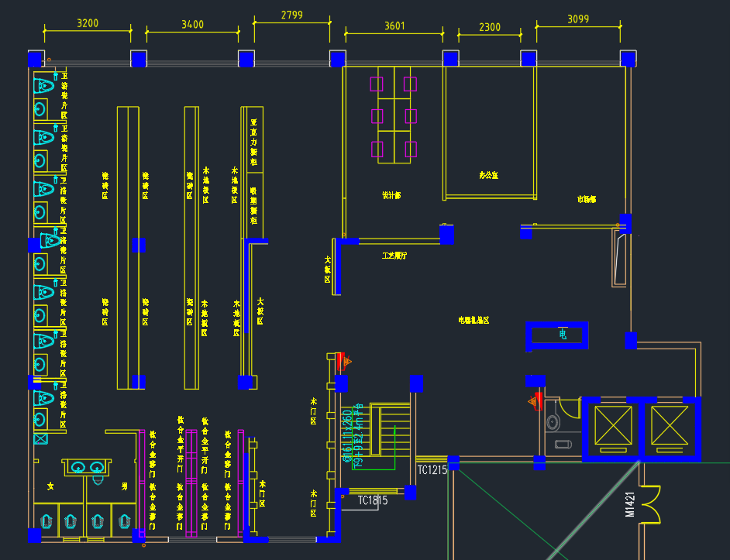Click the 办公室 room label
This screenshot has height=560, width=730.
pos(488,176)
